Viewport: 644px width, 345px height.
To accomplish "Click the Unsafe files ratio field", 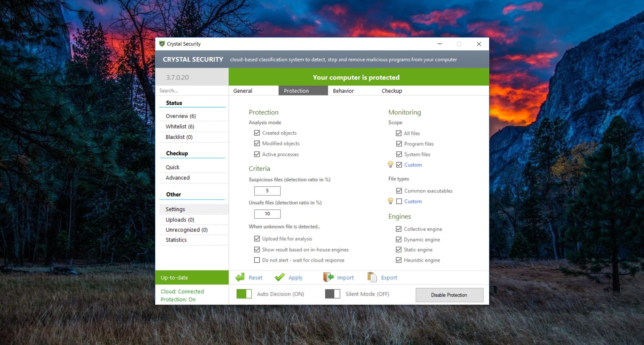I will tap(267, 214).
